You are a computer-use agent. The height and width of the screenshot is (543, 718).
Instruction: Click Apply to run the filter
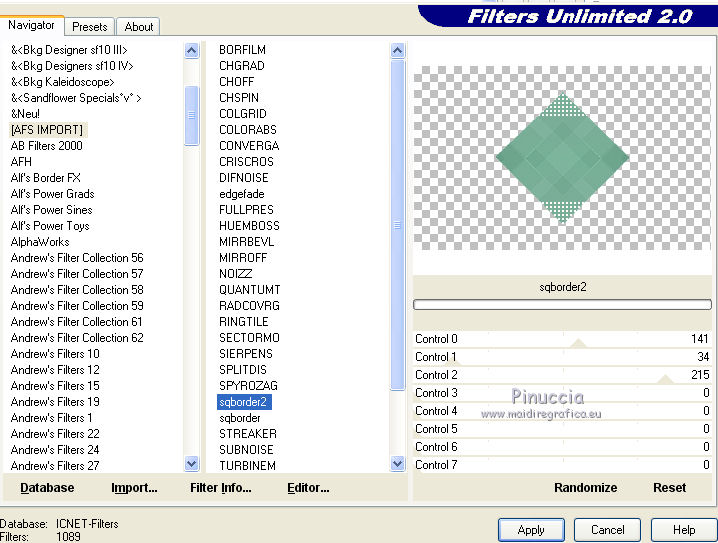pos(531,530)
